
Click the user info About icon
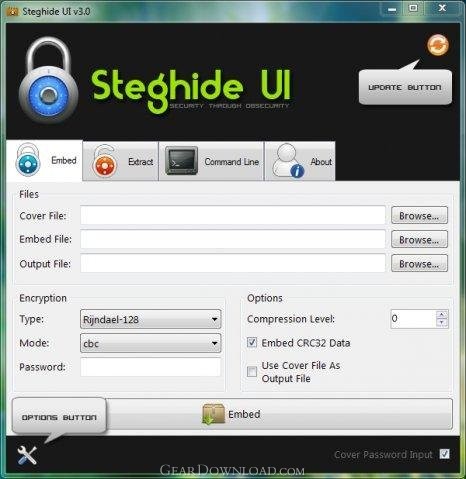[288, 161]
